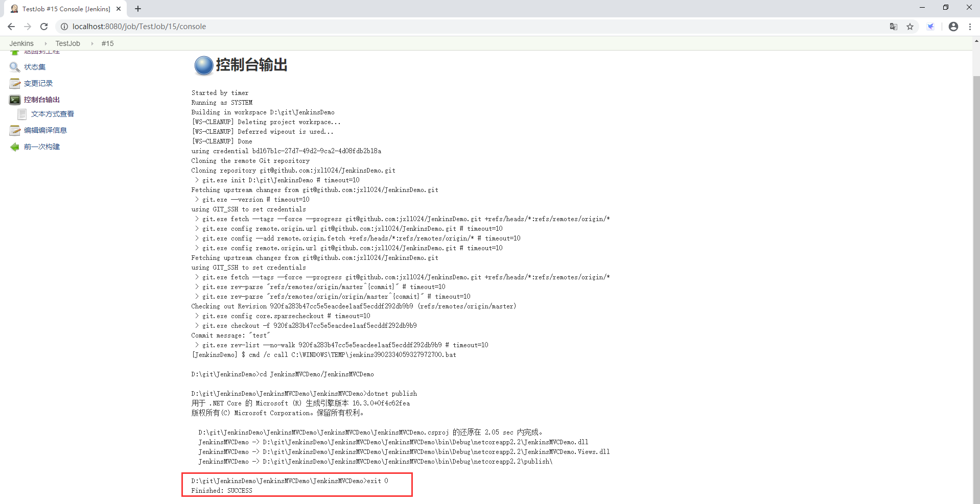Select the TestJob #15 Console tab

[66, 9]
